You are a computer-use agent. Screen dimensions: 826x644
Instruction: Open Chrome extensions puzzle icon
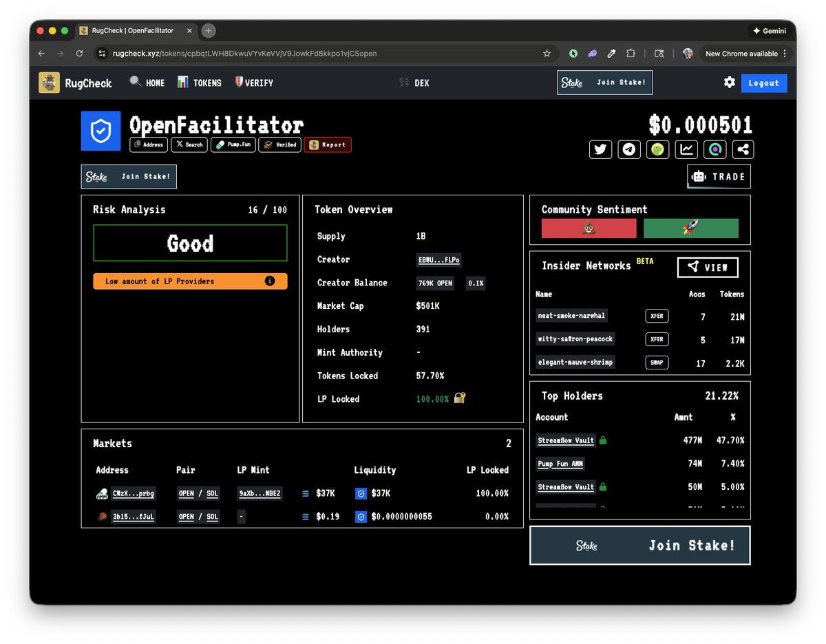[x=631, y=53]
